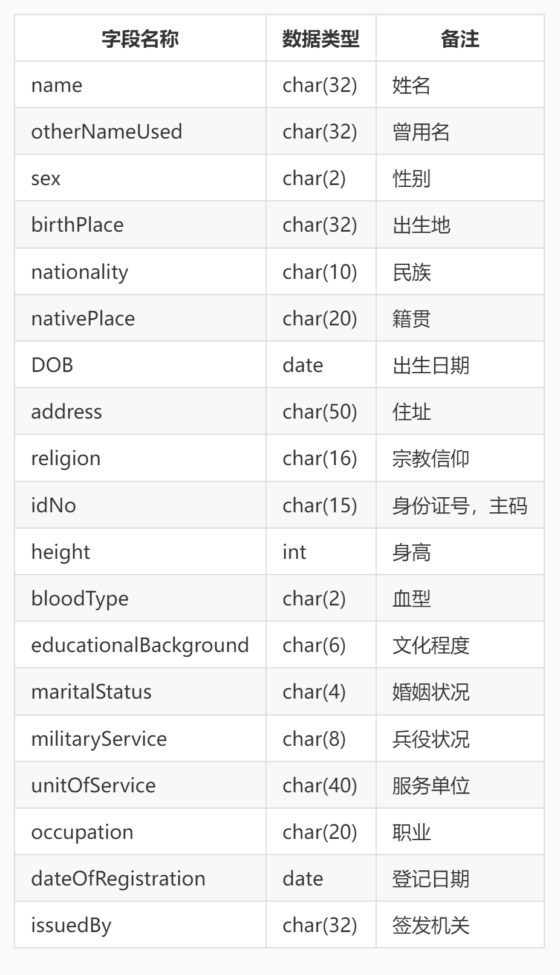Click the DOB field name
Image resolution: width=560 pixels, height=975 pixels.
click(52, 365)
